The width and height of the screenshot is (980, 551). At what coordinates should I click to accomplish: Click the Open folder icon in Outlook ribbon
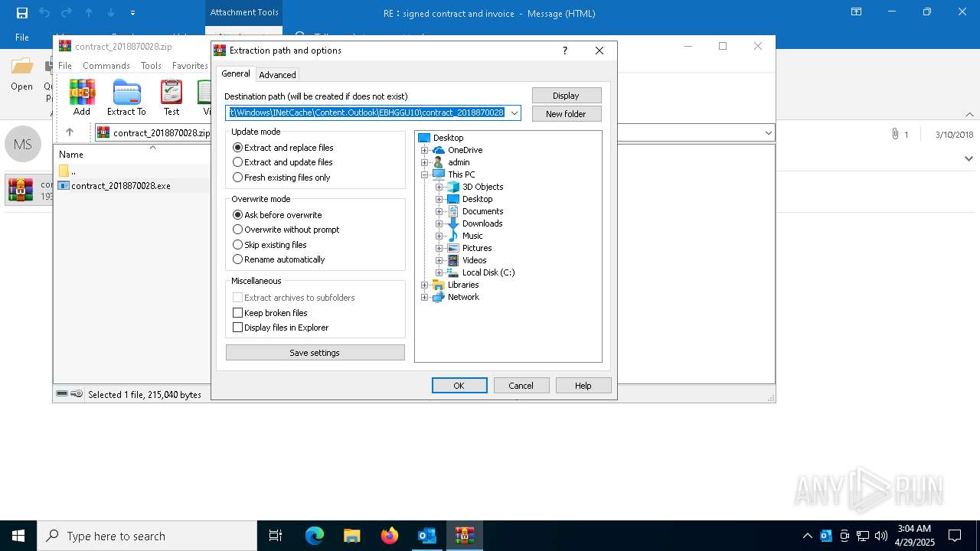(x=22, y=67)
